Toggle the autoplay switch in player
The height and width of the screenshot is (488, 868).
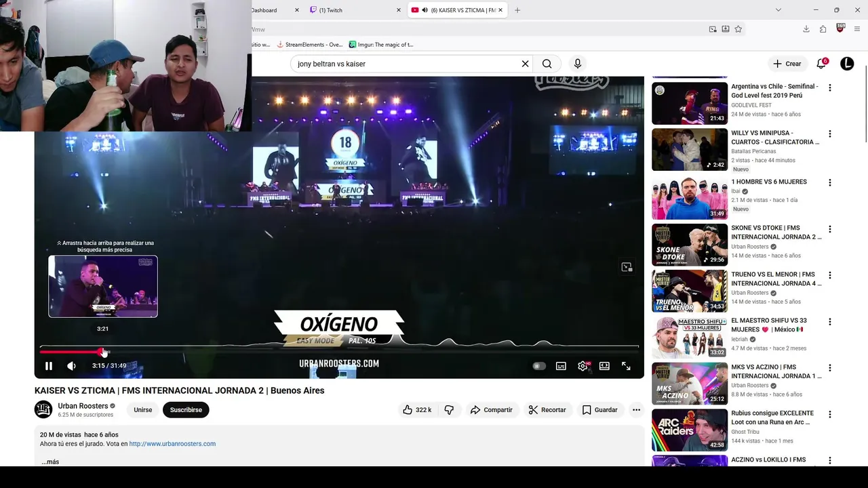coord(539,366)
